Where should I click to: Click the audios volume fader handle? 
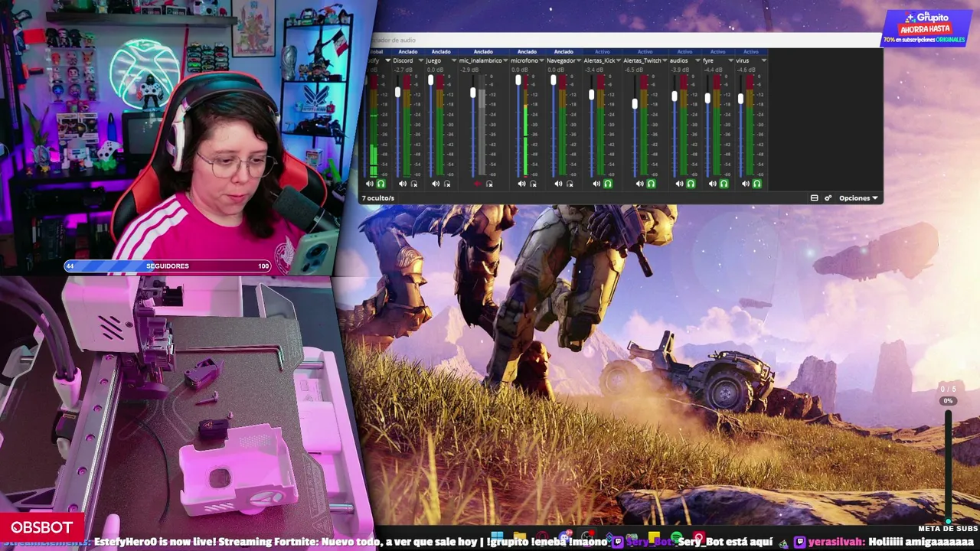pyautogui.click(x=675, y=96)
